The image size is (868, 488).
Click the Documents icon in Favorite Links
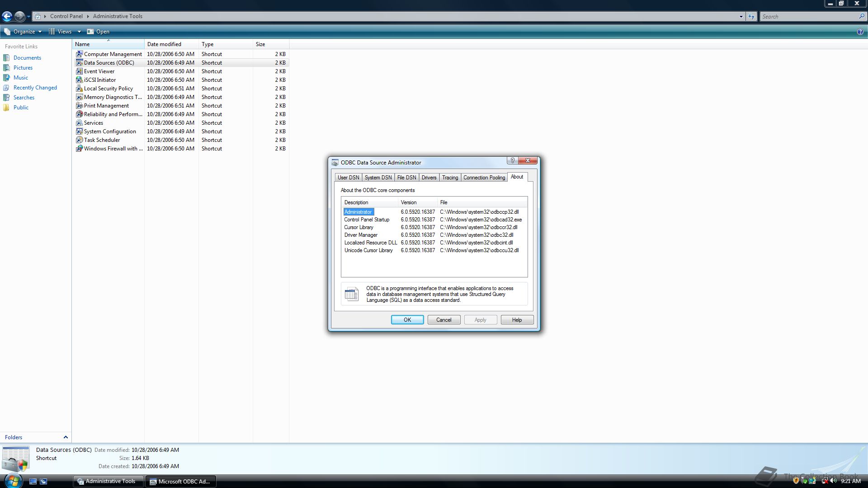pos(6,58)
